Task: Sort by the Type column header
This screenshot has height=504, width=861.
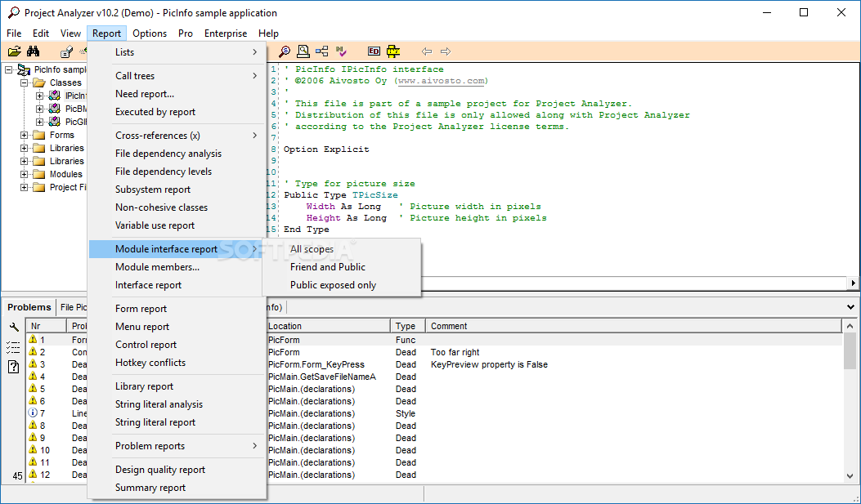Action: pos(408,326)
